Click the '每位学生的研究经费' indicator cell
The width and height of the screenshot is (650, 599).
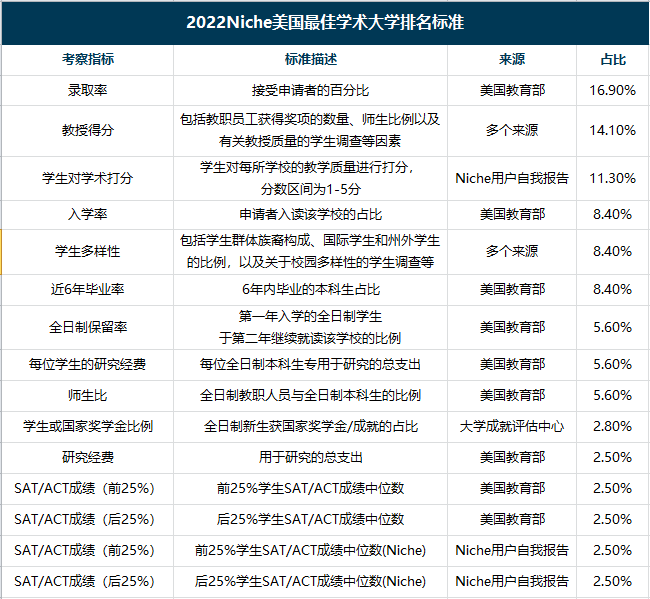(x=87, y=364)
